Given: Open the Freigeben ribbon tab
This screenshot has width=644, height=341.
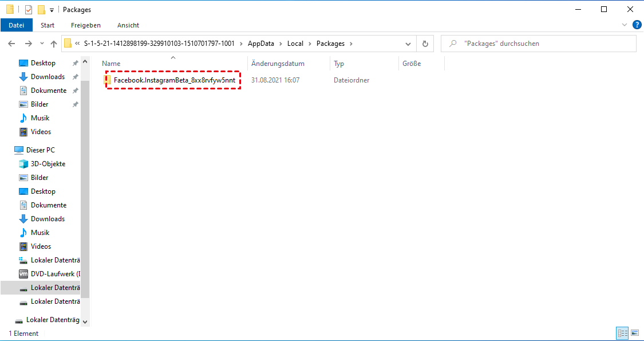Looking at the screenshot, I should pos(86,25).
